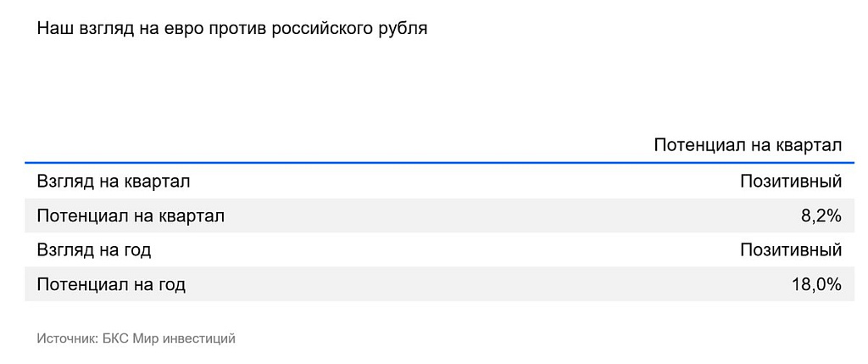The height and width of the screenshot is (364, 868).
Task: Select the "Взгляд на год" row label
Action: tap(94, 249)
